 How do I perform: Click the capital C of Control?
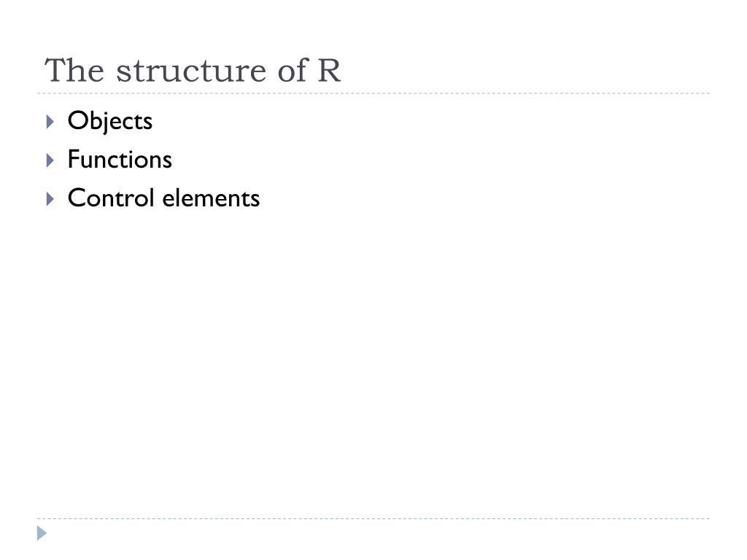point(77,198)
